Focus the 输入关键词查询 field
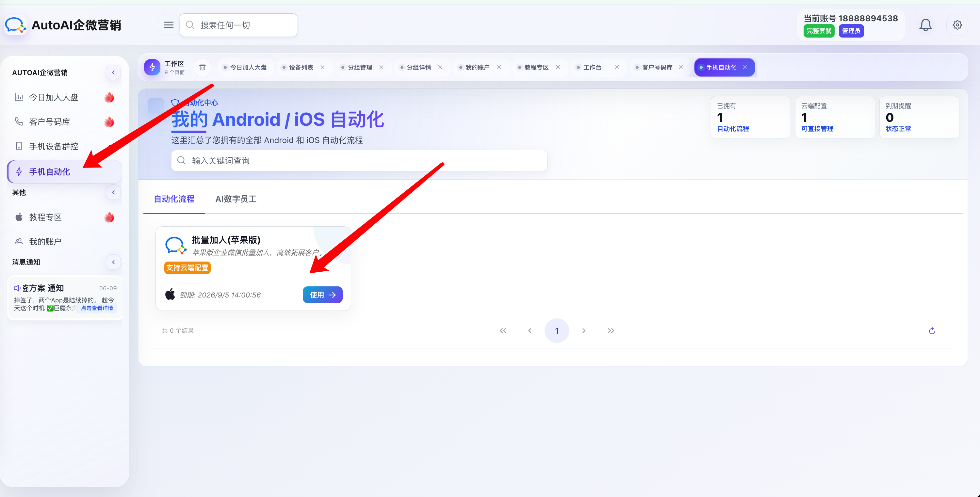This screenshot has height=497, width=980. [359, 160]
